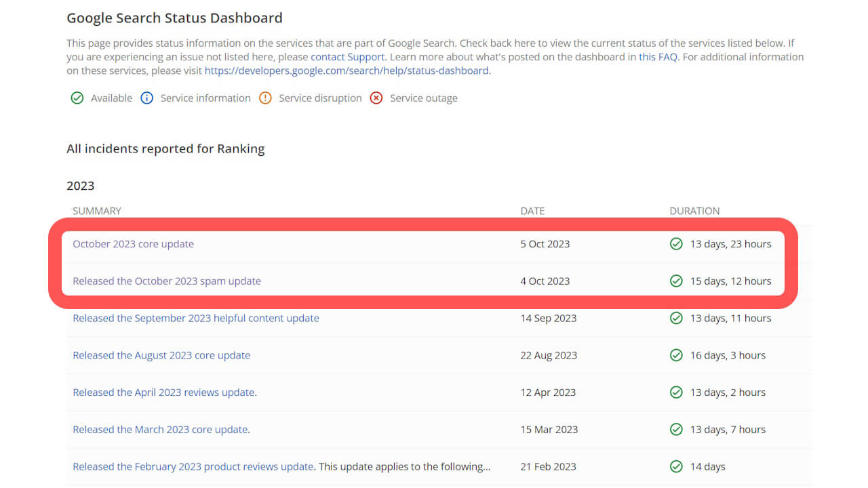Image resolution: width=868 pixels, height=488 pixels.
Task: Click the DATE column header
Action: point(532,211)
